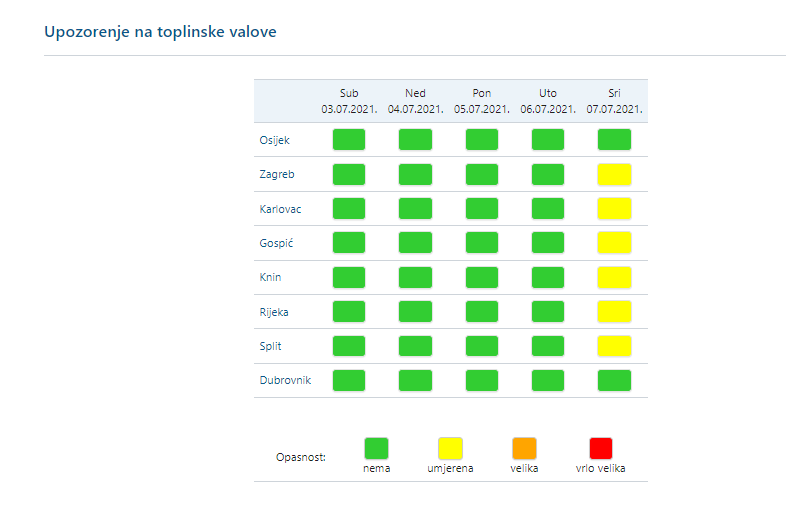Click the orange 'velika' legend swatch

pos(524,448)
